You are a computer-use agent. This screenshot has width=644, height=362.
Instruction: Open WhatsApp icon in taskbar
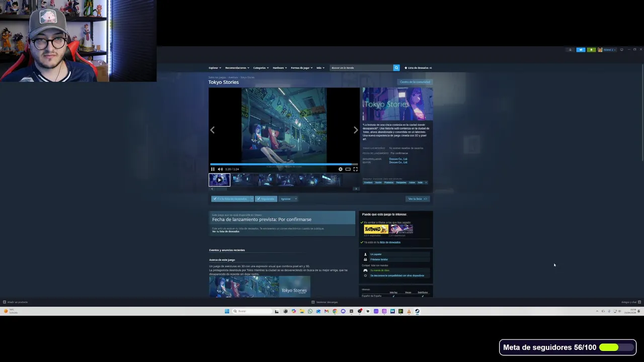pos(310,311)
